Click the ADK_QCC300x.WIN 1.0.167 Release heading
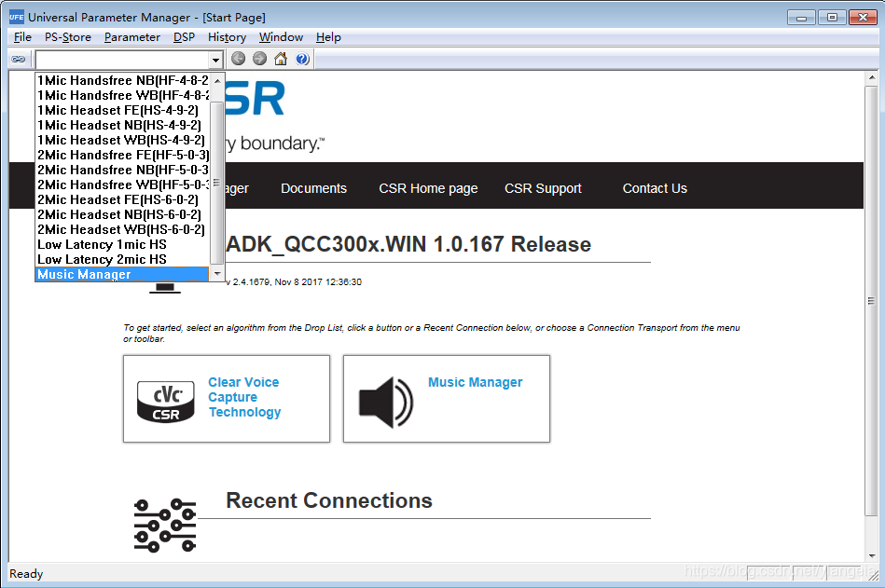This screenshot has width=885, height=588. [x=408, y=244]
